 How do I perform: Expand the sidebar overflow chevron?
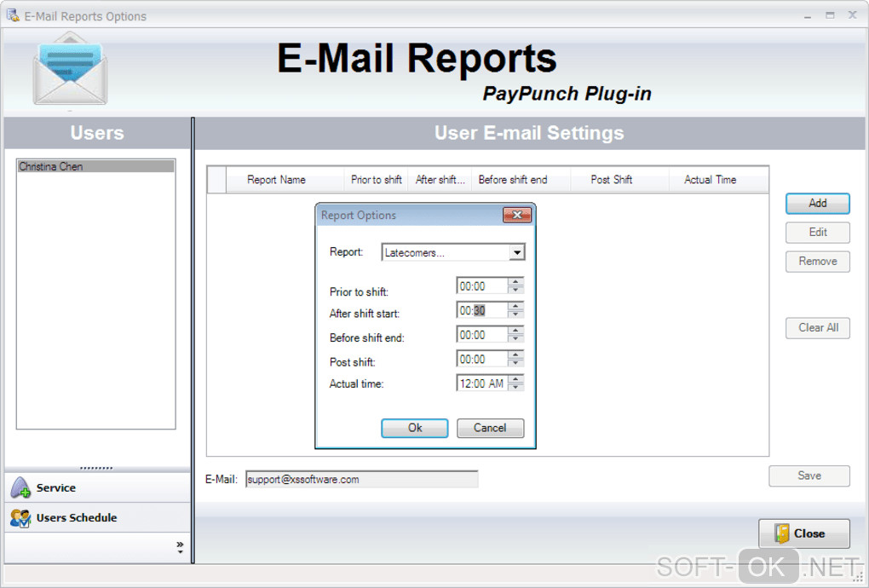click(180, 547)
